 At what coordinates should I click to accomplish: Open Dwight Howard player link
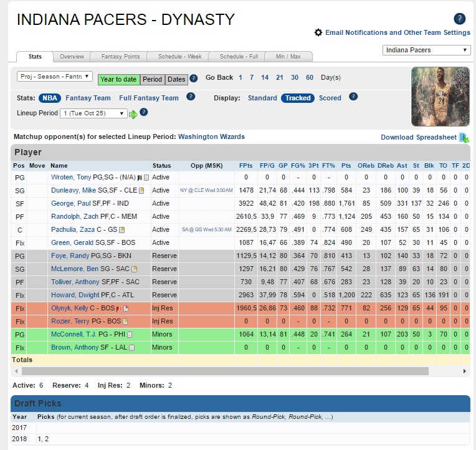pos(75,295)
